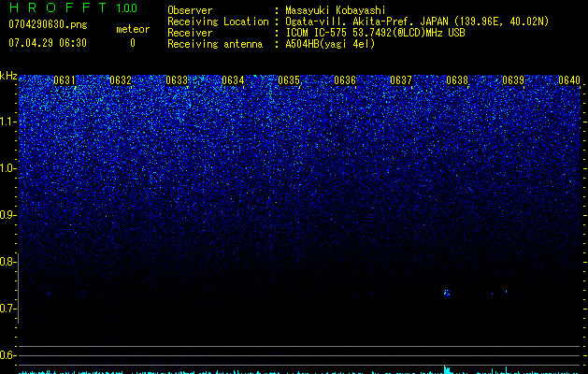Click the Receiving antenna A504HB text
588x374 pixels.
point(330,44)
